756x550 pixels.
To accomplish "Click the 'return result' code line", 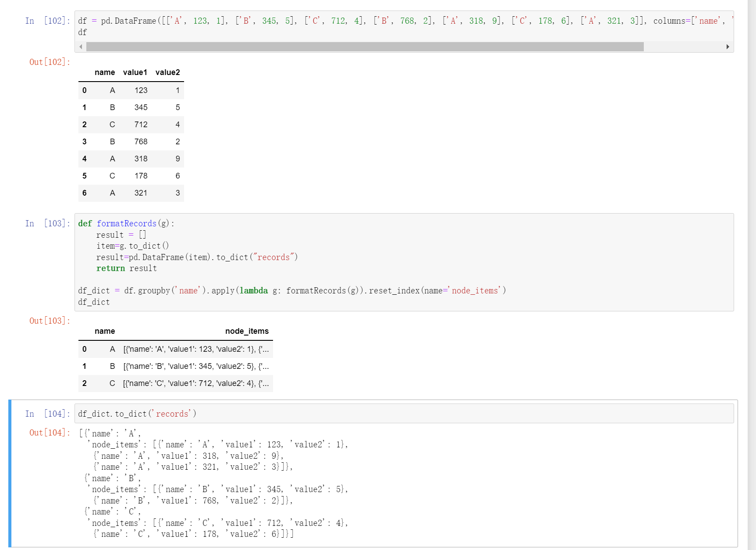I will tap(127, 268).
